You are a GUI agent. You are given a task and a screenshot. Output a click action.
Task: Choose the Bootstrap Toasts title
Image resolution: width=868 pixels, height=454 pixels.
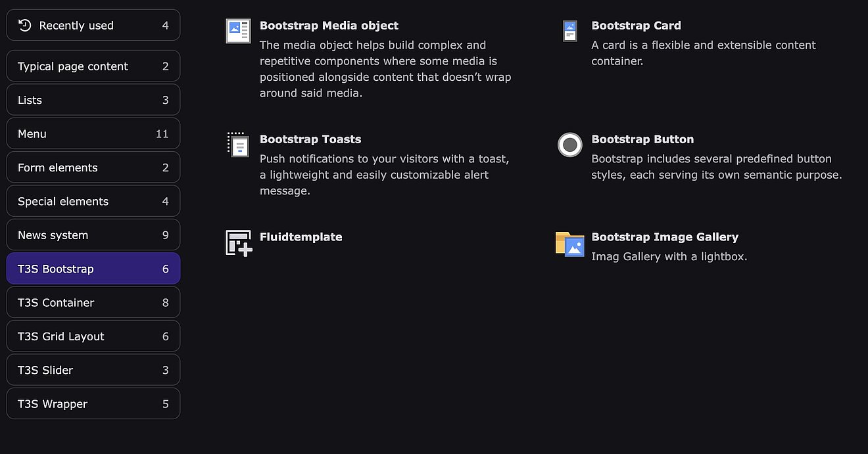pyautogui.click(x=310, y=139)
